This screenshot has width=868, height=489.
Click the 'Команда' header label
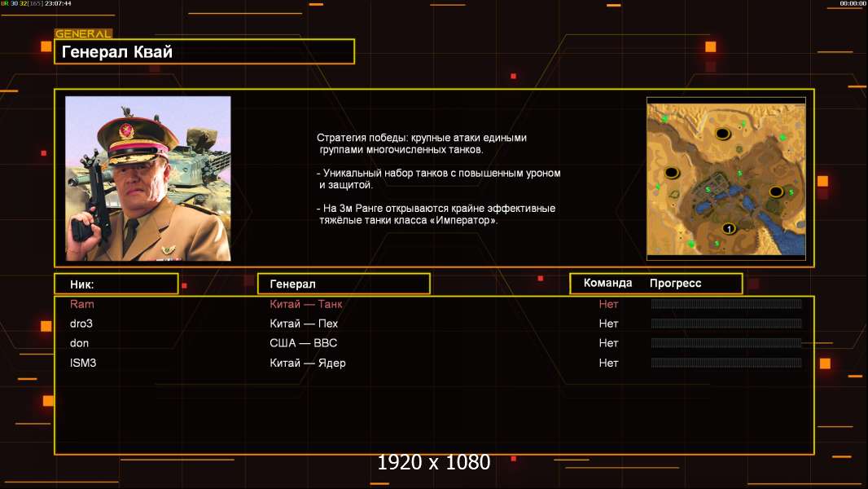[607, 283]
